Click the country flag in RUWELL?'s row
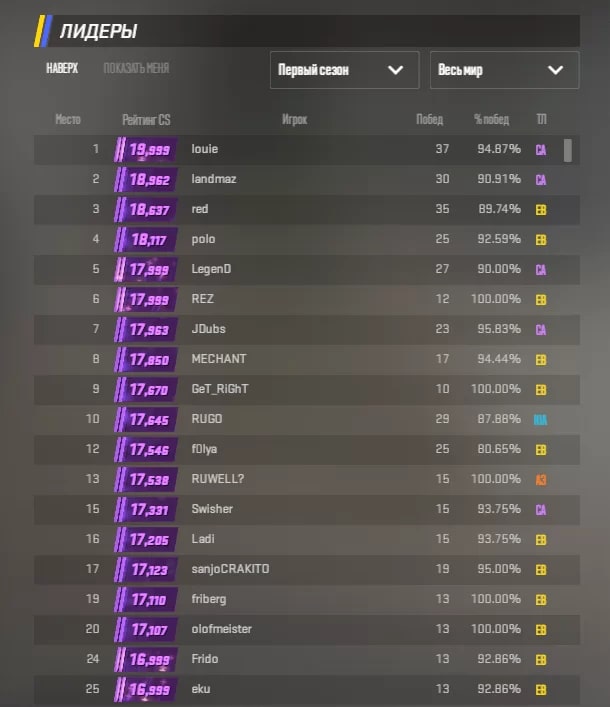Image resolution: width=610 pixels, height=707 pixels. 541,480
